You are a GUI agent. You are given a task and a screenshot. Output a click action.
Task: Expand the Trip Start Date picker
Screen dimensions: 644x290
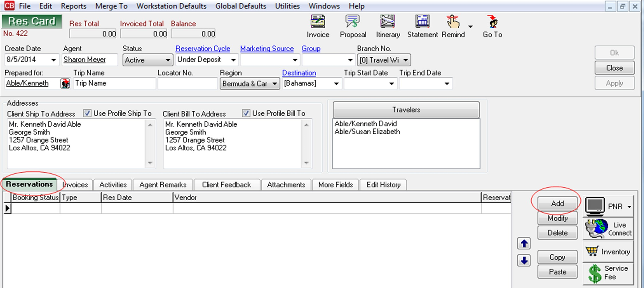pos(391,84)
